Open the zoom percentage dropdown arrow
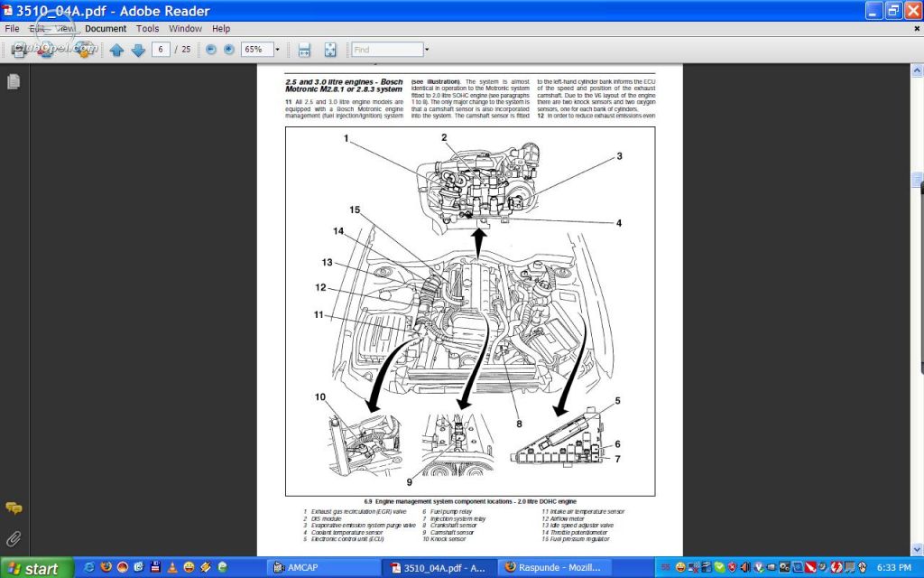 (278, 50)
